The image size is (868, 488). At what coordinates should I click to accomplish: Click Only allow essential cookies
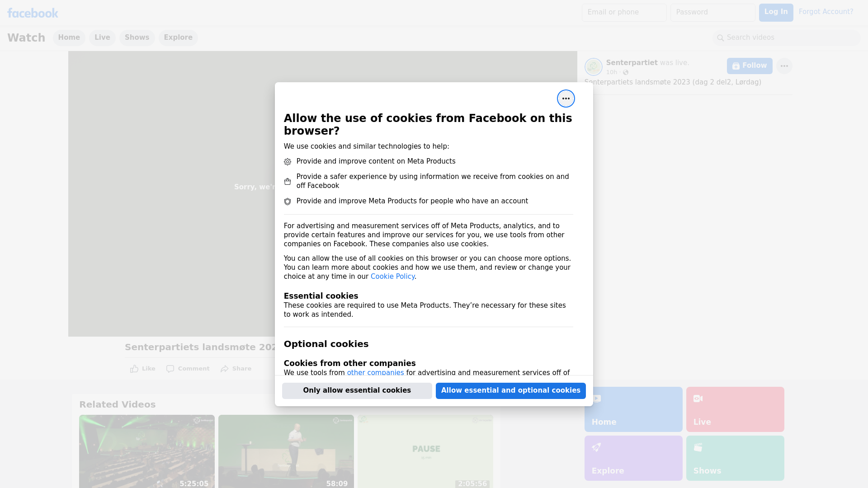[357, 391]
